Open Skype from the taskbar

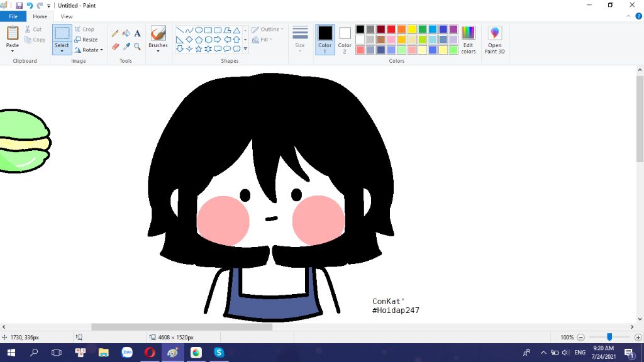219,353
